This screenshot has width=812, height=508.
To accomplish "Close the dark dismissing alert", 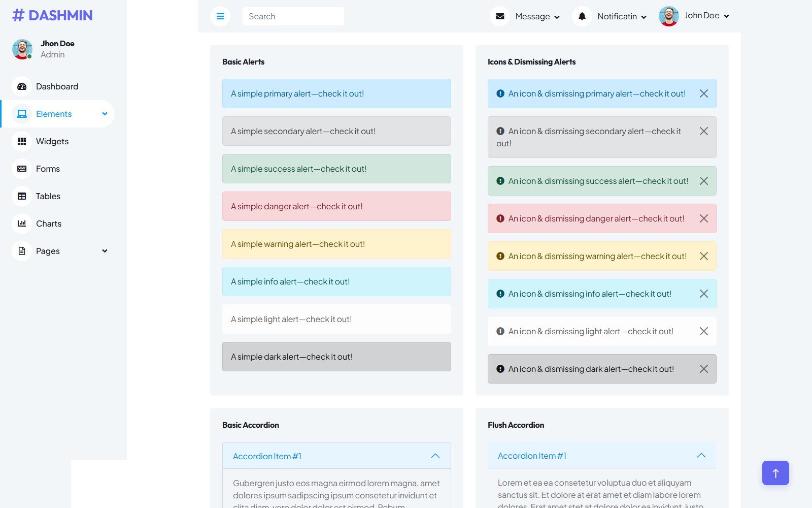I will (x=704, y=369).
